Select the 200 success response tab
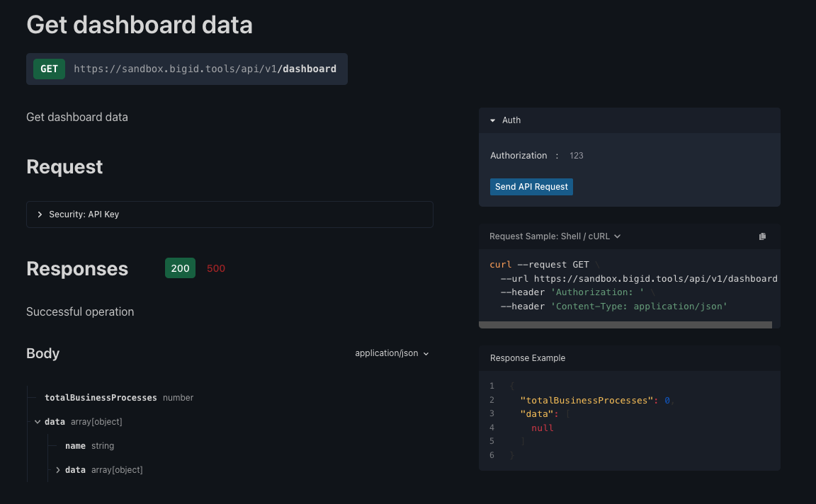 click(180, 268)
